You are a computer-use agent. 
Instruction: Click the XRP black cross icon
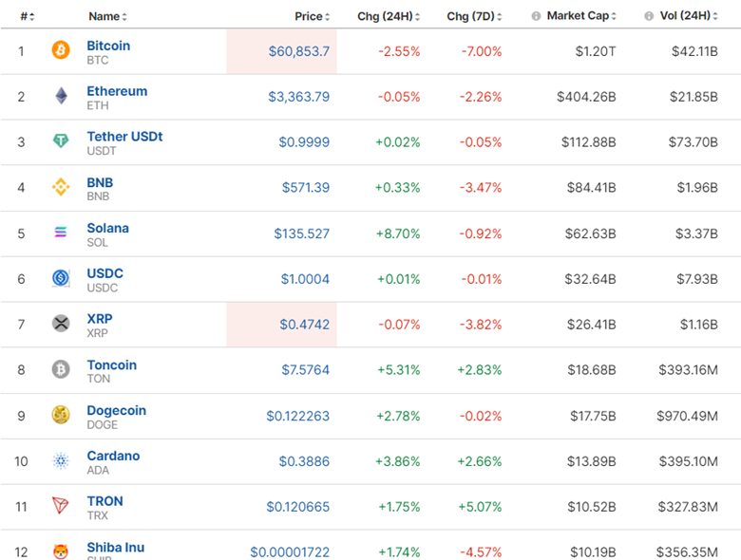61,324
